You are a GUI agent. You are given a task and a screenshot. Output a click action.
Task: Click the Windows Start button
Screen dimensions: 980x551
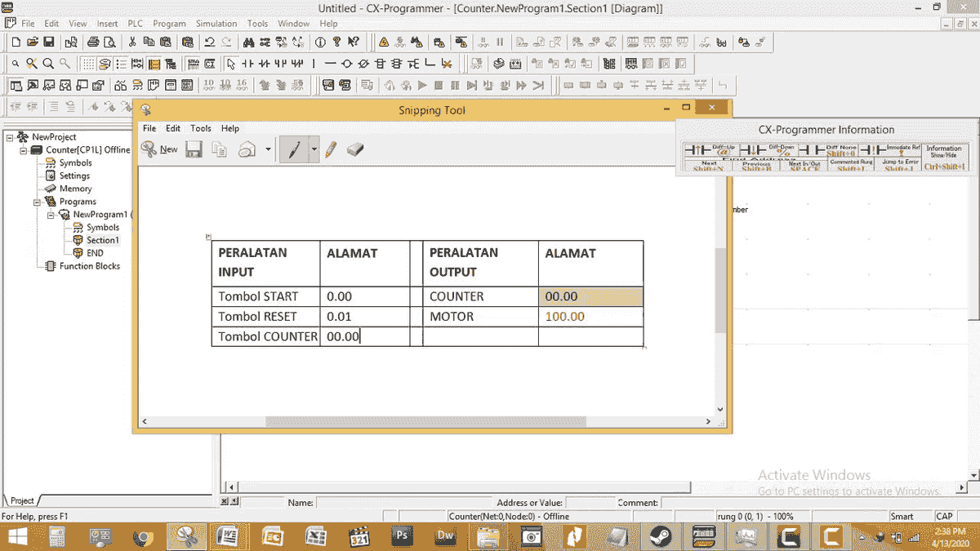(18, 537)
